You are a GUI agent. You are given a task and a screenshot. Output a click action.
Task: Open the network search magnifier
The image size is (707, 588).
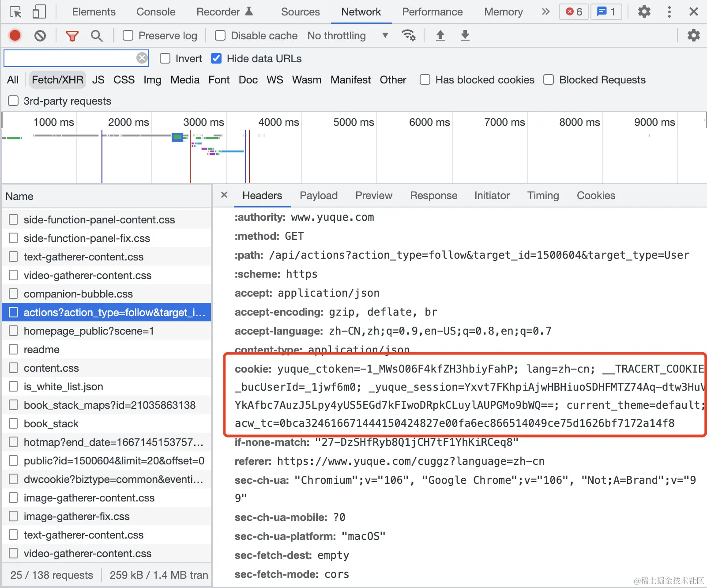pos(97,36)
